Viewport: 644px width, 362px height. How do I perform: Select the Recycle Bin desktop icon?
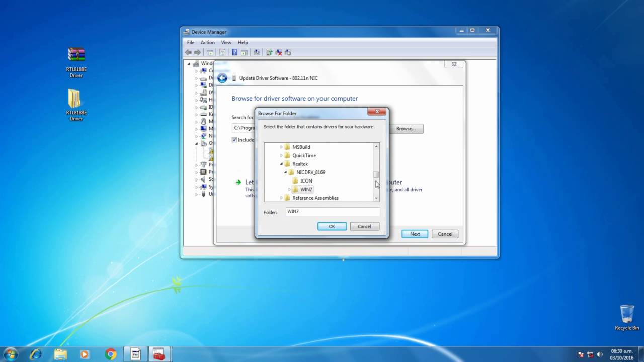pos(627,317)
